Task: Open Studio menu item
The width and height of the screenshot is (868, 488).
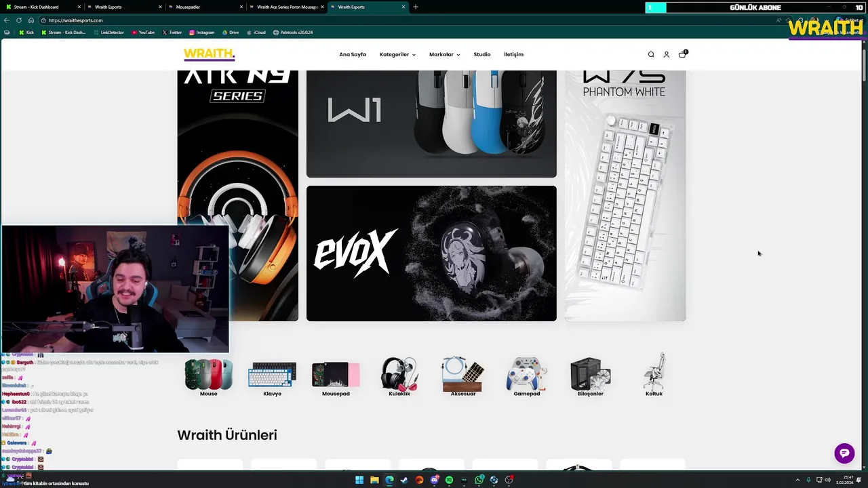Action: (x=482, y=54)
